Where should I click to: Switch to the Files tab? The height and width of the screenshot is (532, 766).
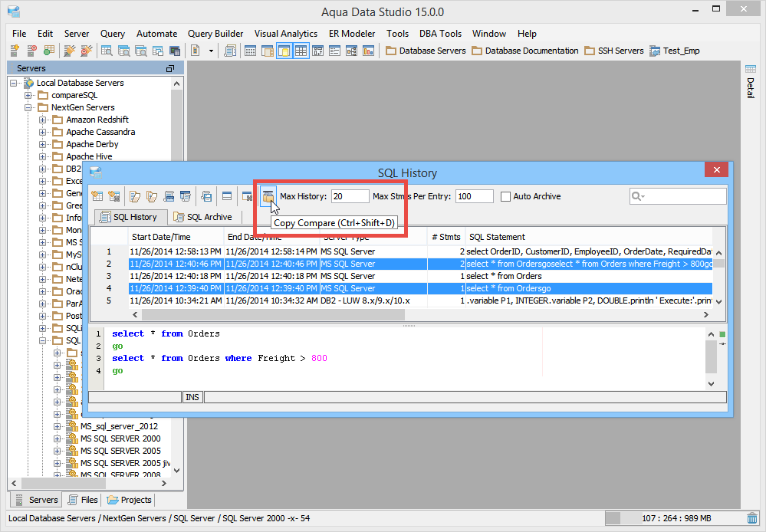click(x=83, y=500)
